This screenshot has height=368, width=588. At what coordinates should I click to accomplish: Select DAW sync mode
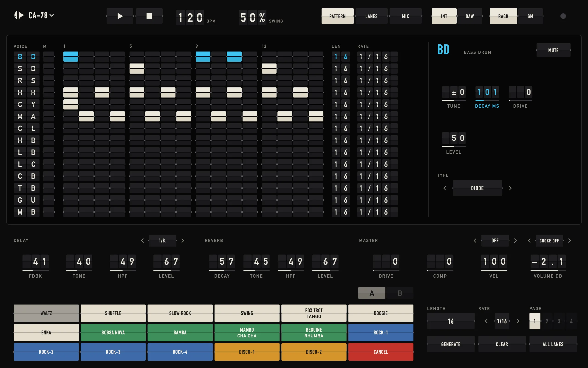click(469, 16)
